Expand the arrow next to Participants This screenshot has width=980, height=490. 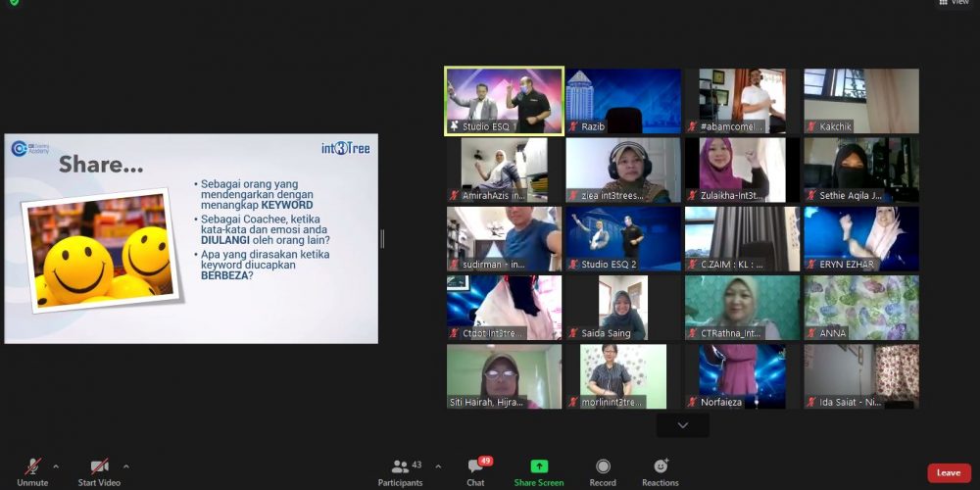pos(438,466)
